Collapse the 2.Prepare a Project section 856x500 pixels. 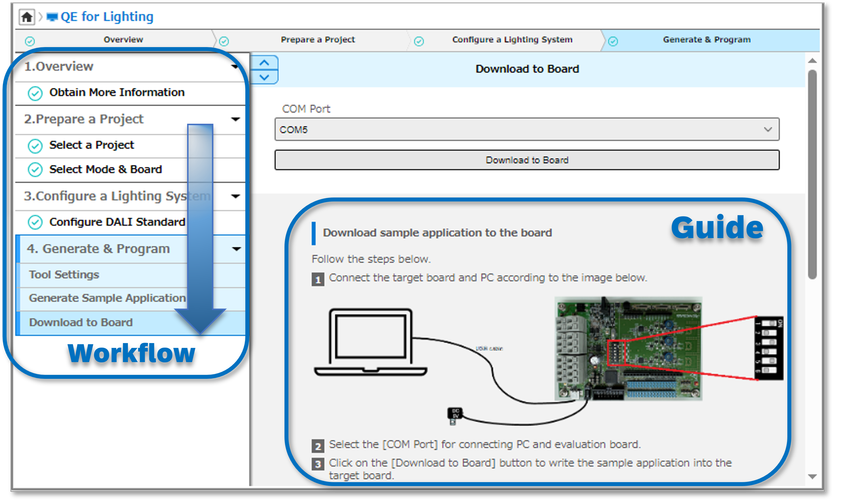coord(235,119)
